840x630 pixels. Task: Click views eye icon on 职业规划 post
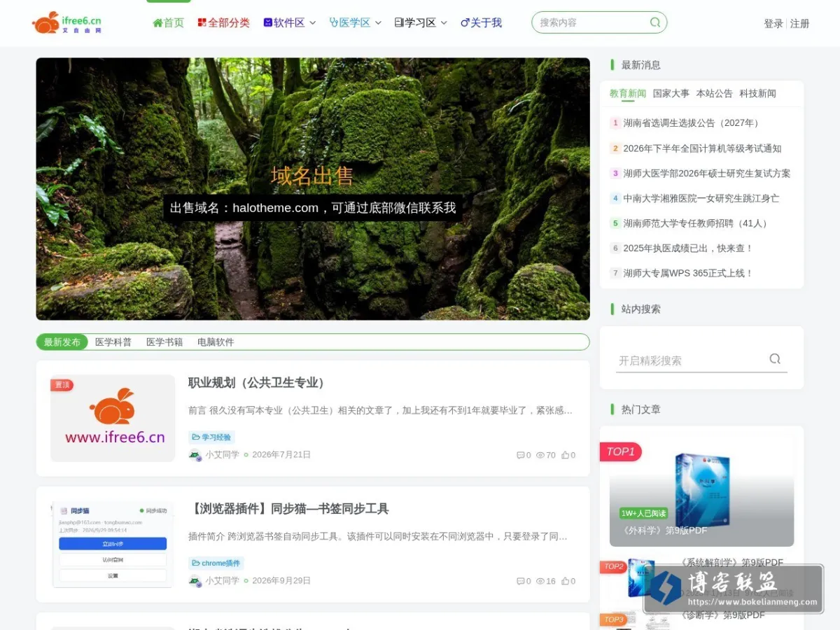click(x=540, y=455)
